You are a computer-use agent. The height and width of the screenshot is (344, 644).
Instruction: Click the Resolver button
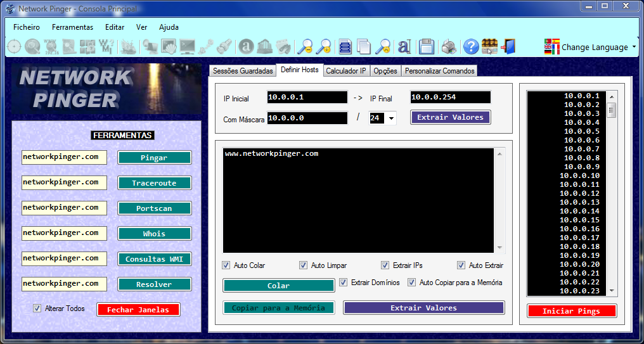[155, 284]
